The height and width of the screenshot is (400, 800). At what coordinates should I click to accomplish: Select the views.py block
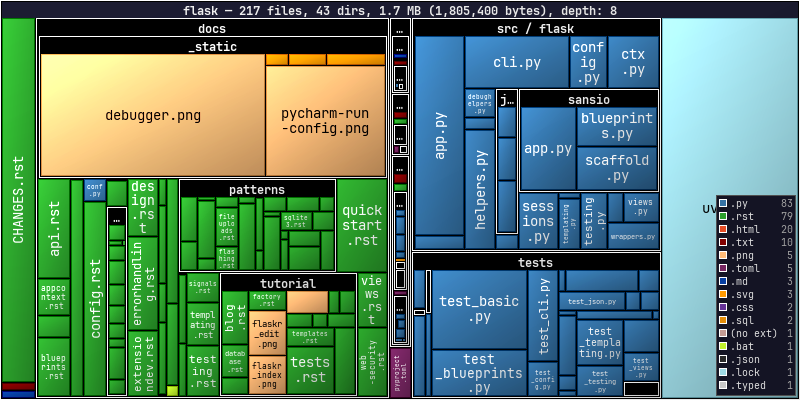coord(641,208)
